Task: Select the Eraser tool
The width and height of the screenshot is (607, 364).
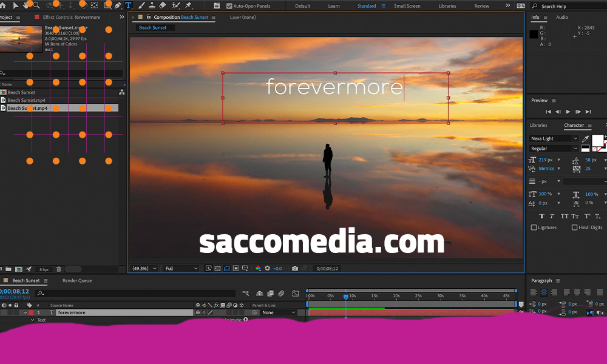Action: tap(163, 5)
